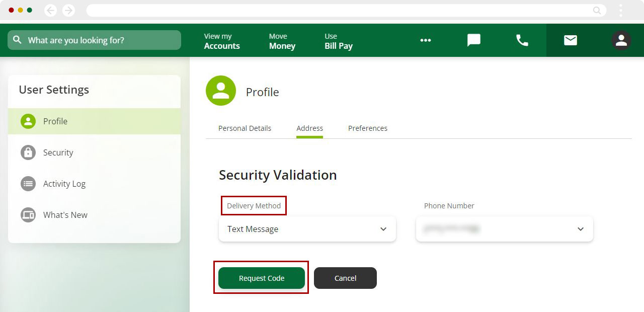
Task: Open the Use Bill Pay menu
Action: [338, 41]
